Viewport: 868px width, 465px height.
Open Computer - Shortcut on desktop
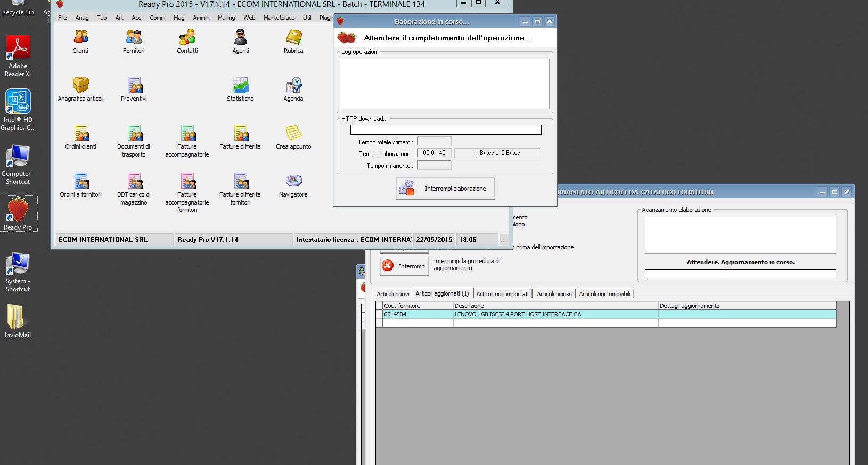pos(18,164)
